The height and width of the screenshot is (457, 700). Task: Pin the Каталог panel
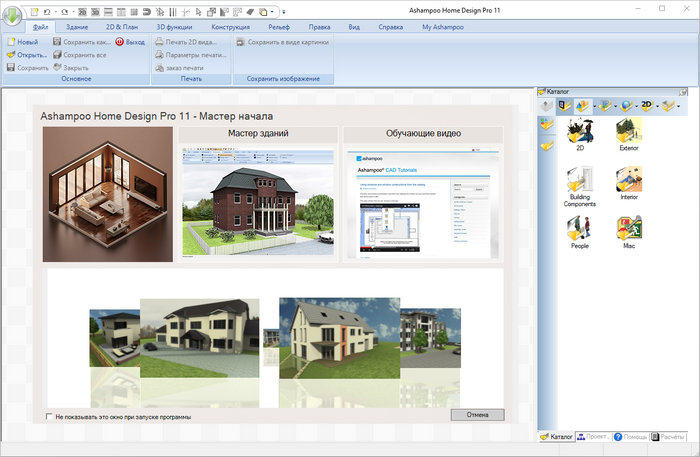tap(681, 90)
